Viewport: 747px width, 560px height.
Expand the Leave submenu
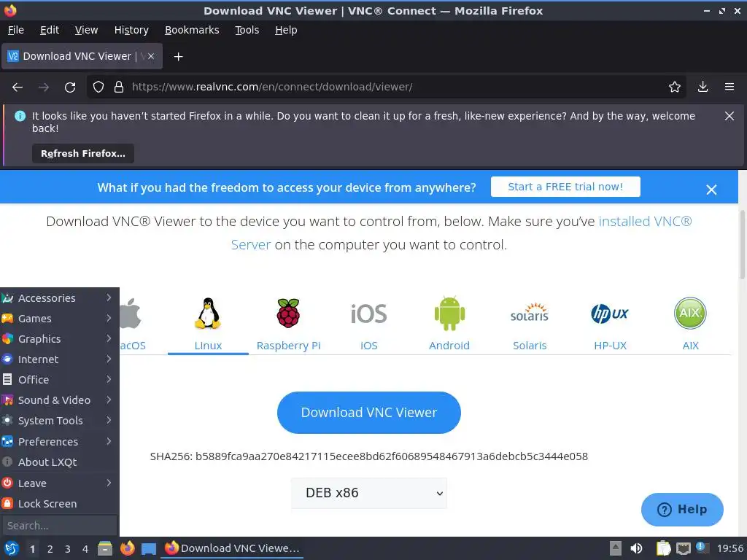click(x=60, y=483)
